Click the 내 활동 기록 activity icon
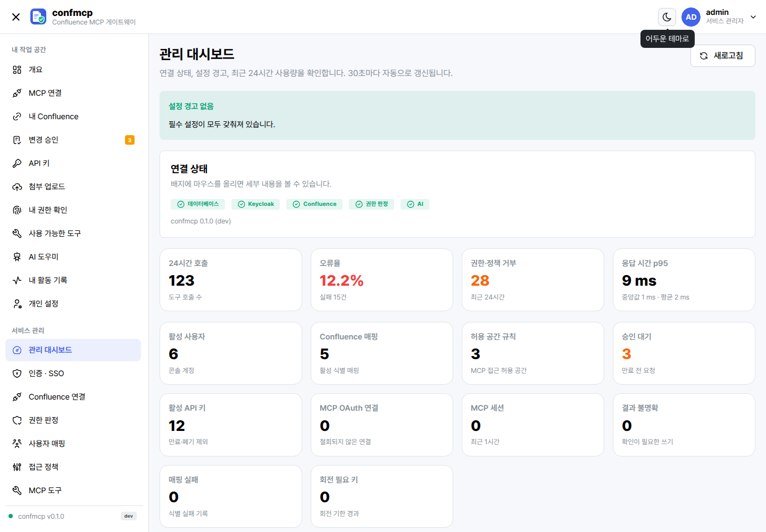Screen dimensions: 766x532 click(x=17, y=280)
